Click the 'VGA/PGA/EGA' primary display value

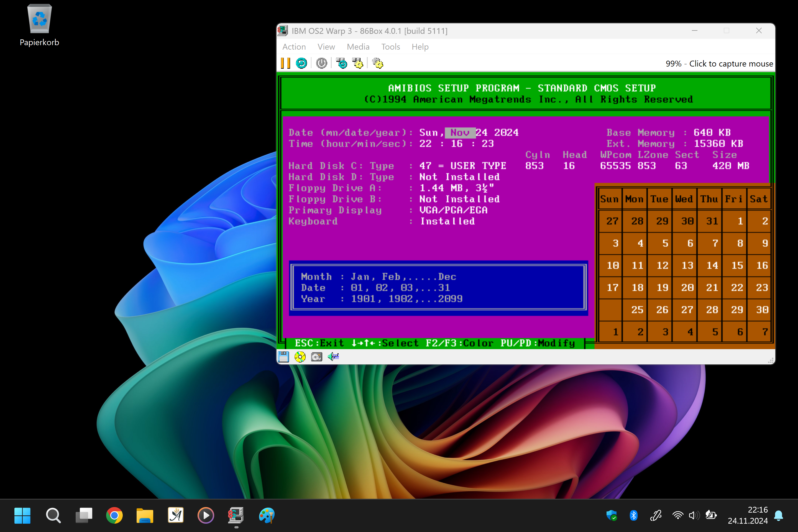click(x=454, y=210)
